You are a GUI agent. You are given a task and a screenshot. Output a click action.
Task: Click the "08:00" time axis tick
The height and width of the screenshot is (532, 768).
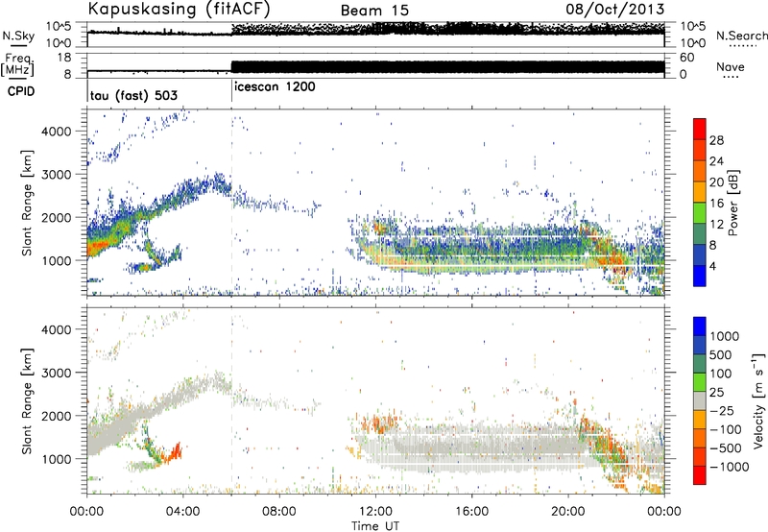coord(279,512)
